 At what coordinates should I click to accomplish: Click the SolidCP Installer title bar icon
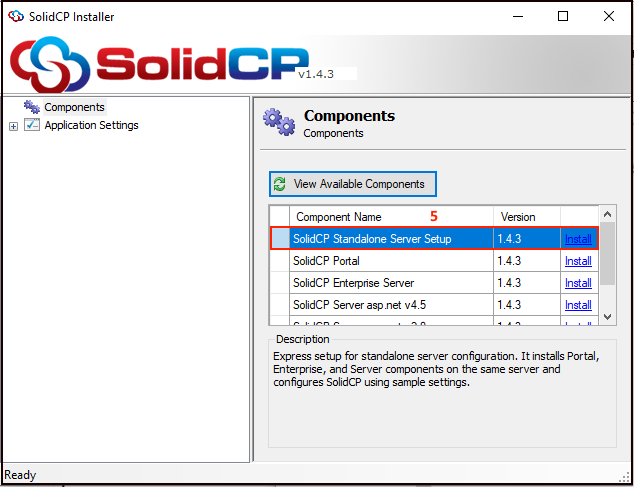point(15,15)
